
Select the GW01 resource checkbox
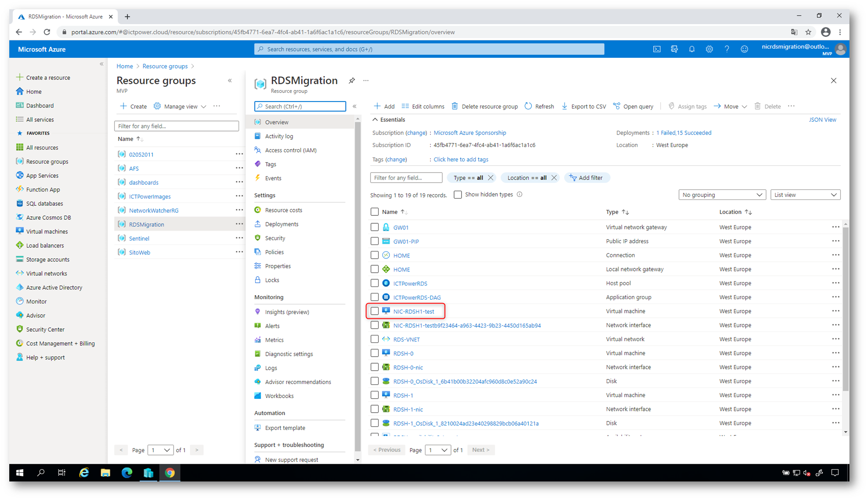pos(375,227)
